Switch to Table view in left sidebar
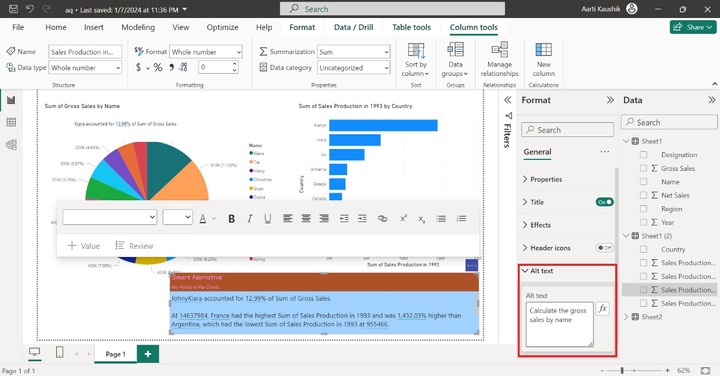The height and width of the screenshot is (376, 720). point(11,122)
